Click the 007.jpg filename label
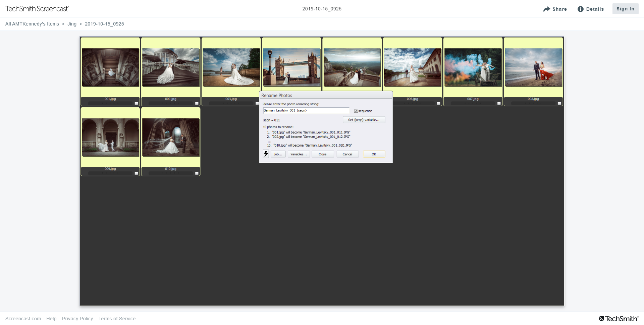The width and height of the screenshot is (644, 325). pos(473,99)
